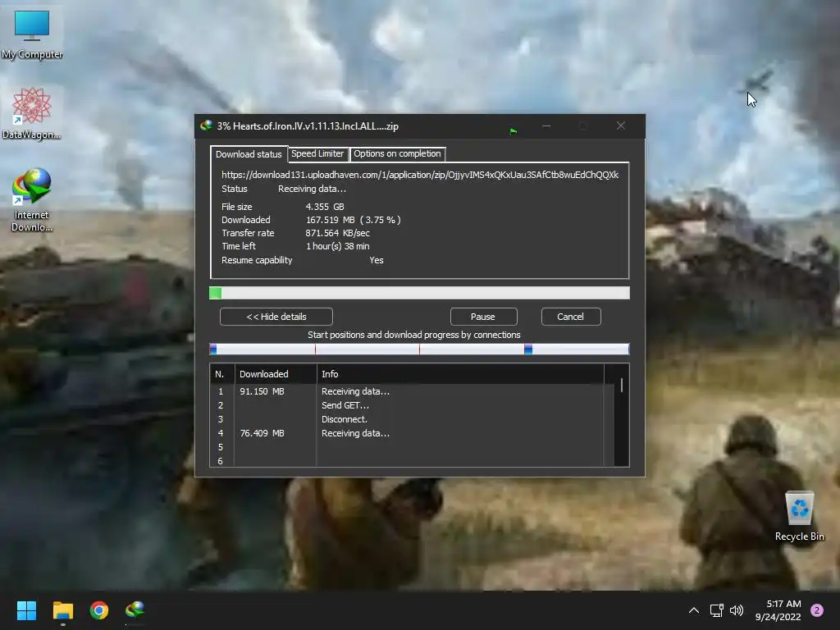The height and width of the screenshot is (630, 840).
Task: Click the Hide details button
Action: (276, 317)
